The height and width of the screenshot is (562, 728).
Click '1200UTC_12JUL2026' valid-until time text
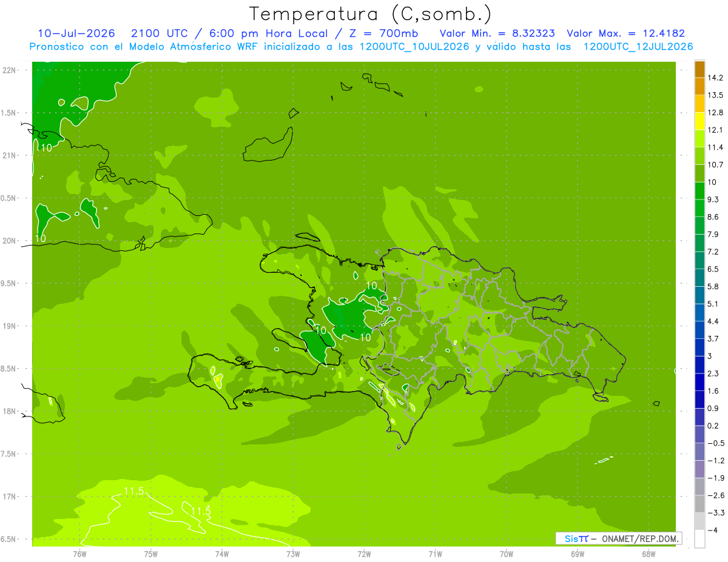coord(638,47)
